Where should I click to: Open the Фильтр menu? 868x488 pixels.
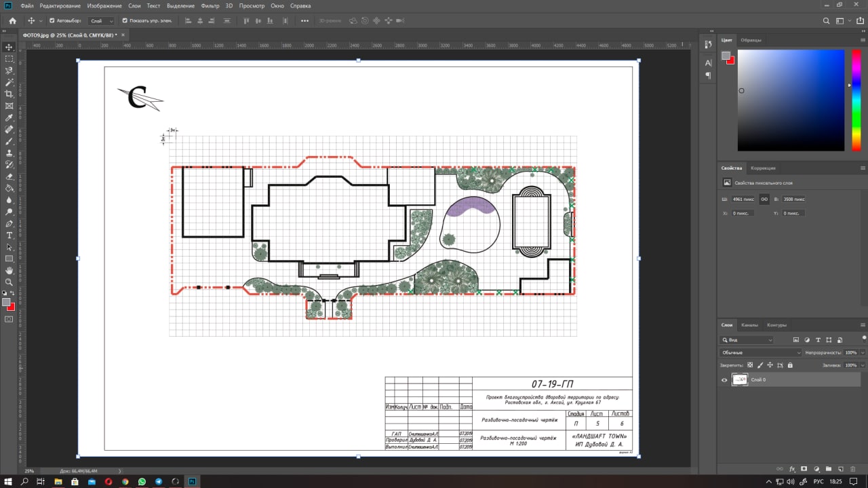210,5
